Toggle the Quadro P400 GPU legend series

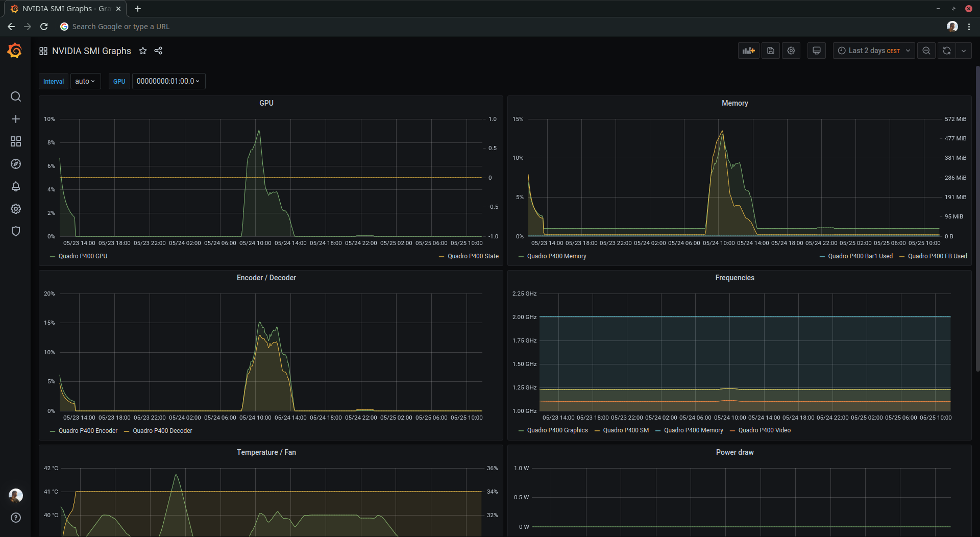pos(83,256)
